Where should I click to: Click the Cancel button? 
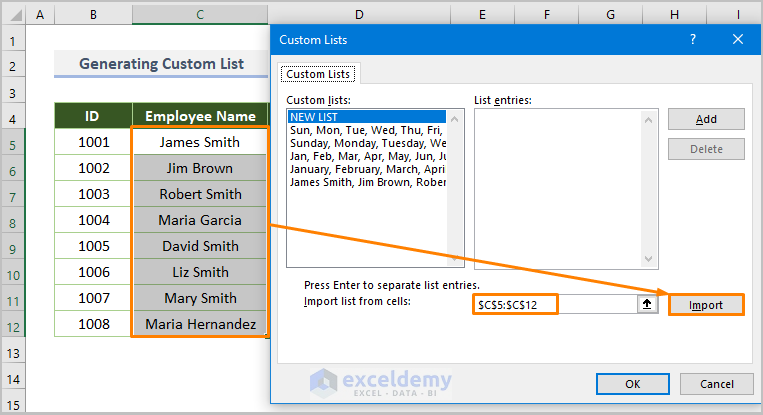tap(716, 384)
